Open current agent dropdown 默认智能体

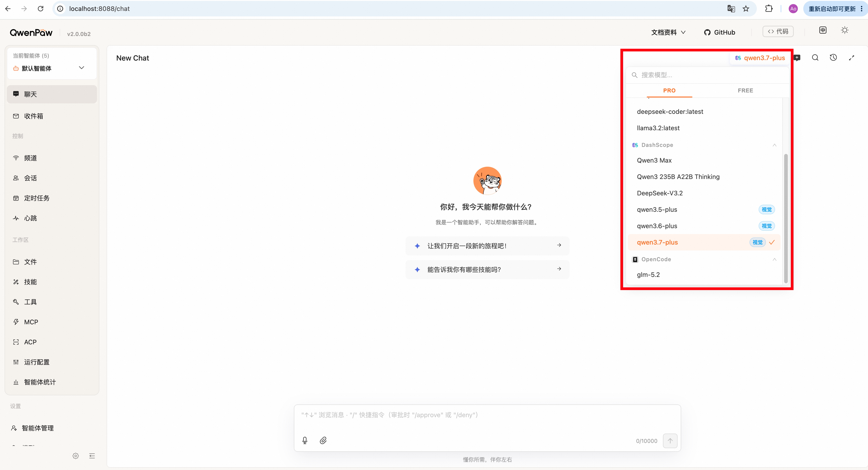pos(52,68)
